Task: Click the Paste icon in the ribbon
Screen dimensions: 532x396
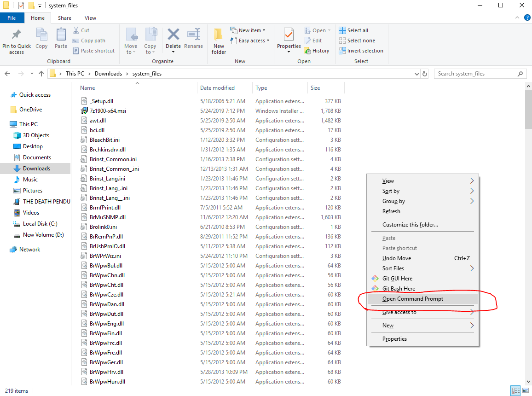Action: point(61,41)
